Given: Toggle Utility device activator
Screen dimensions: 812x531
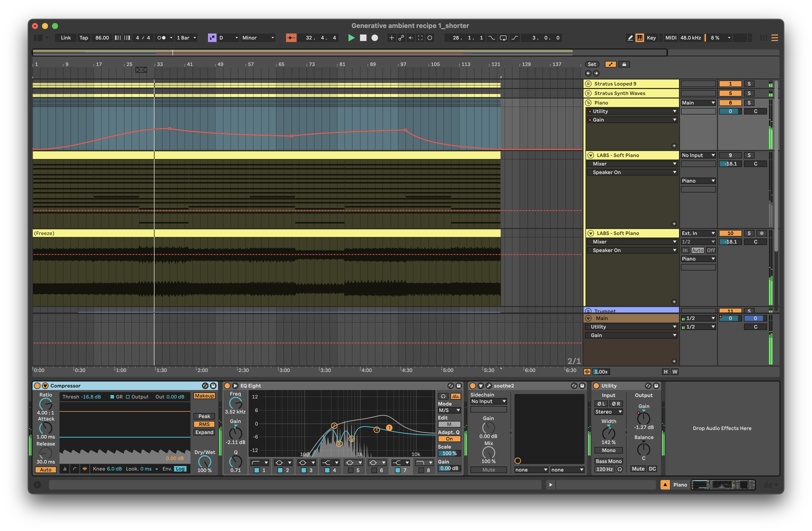Looking at the screenshot, I should click(596, 385).
